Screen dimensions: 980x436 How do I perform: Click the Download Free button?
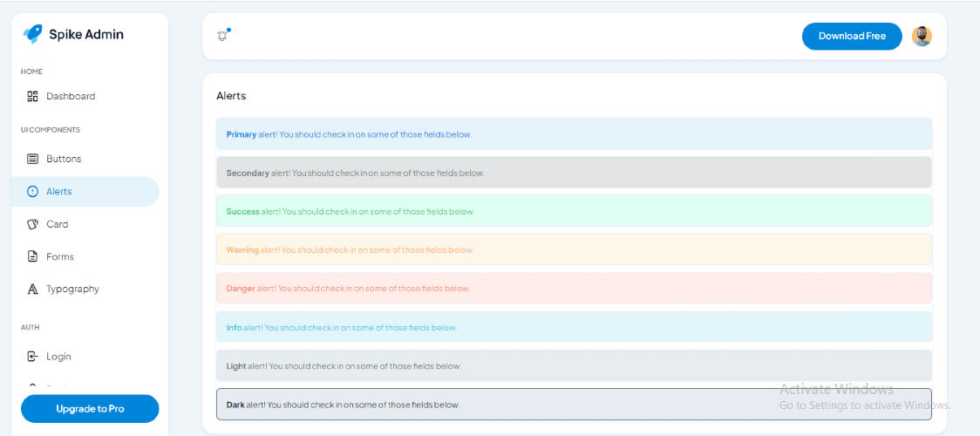click(852, 37)
